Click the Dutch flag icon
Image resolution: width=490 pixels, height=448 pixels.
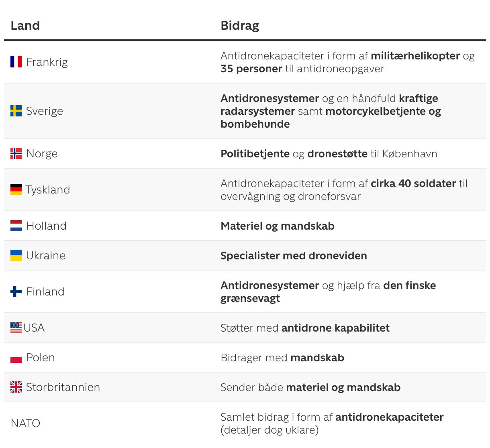[16, 226]
